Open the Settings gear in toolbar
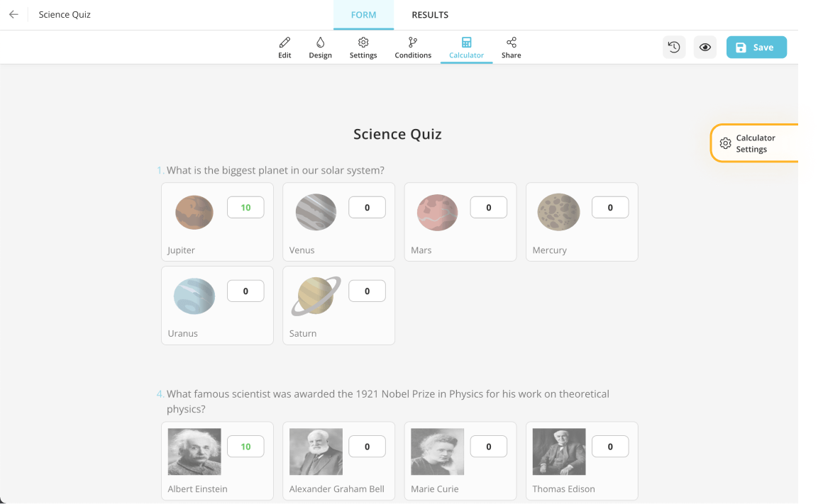The image size is (823, 504). (363, 47)
